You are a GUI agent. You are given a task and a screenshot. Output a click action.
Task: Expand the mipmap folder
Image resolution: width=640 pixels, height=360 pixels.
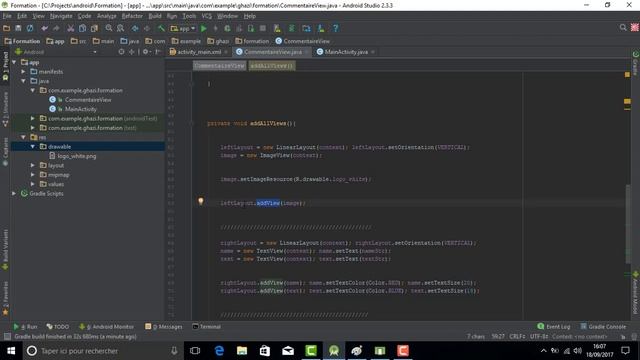(33, 175)
